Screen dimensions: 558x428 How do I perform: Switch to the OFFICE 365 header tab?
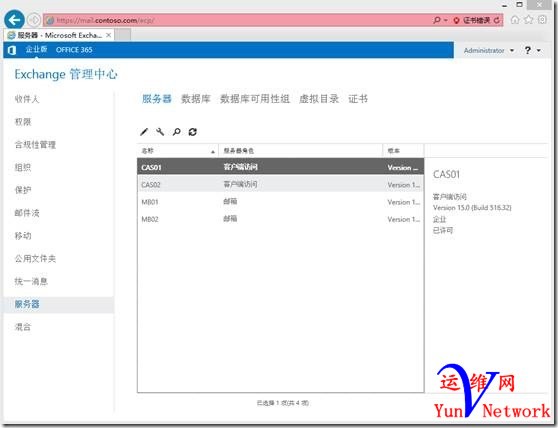74,50
